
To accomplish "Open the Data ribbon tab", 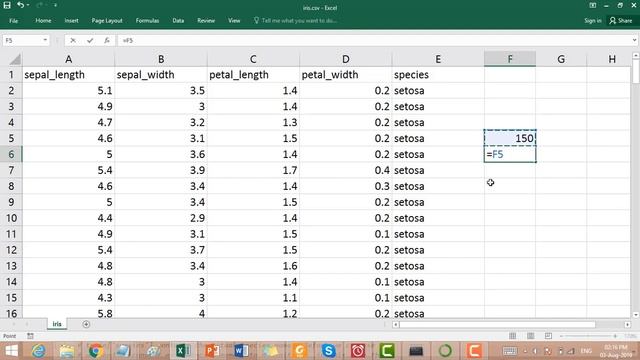I will (178, 20).
